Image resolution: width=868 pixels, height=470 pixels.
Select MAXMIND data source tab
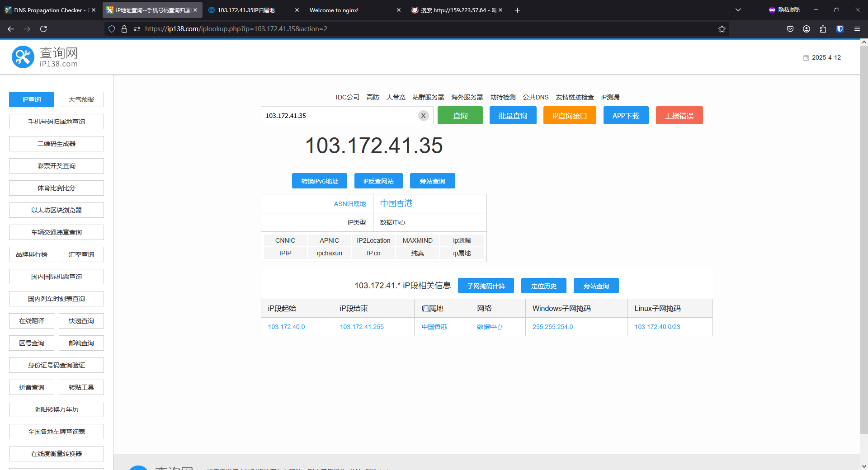[417, 240]
